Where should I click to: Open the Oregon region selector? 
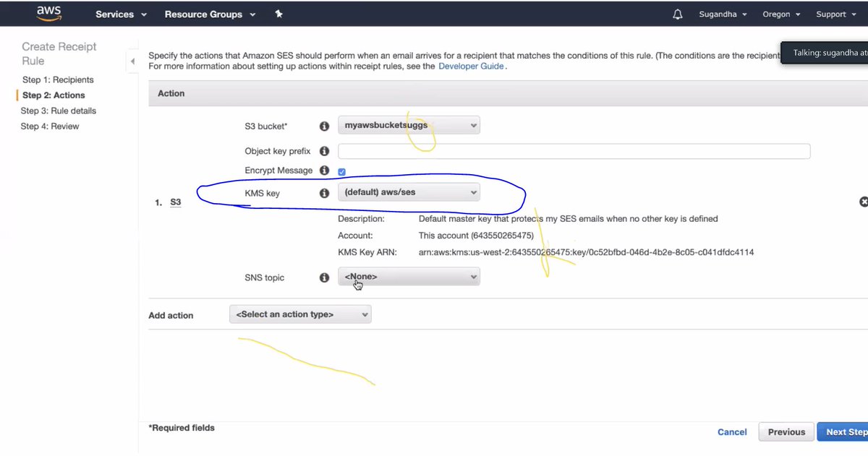(781, 14)
